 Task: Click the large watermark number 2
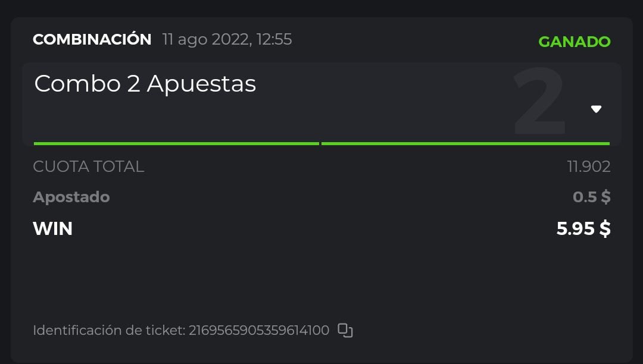click(x=539, y=102)
